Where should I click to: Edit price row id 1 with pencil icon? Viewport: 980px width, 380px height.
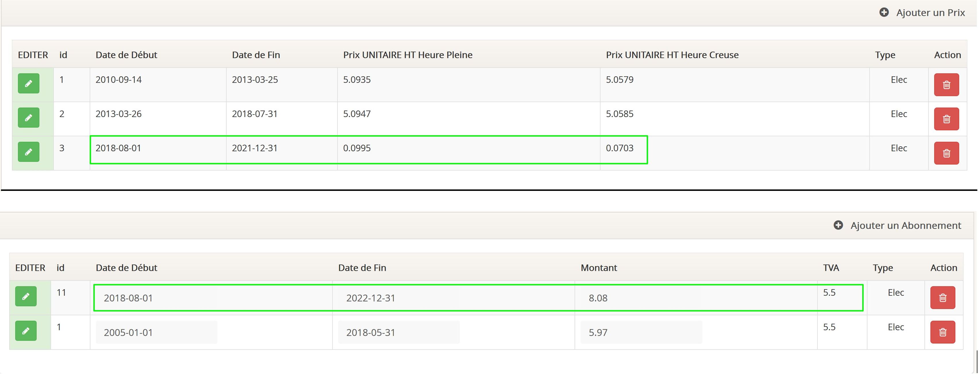point(28,83)
